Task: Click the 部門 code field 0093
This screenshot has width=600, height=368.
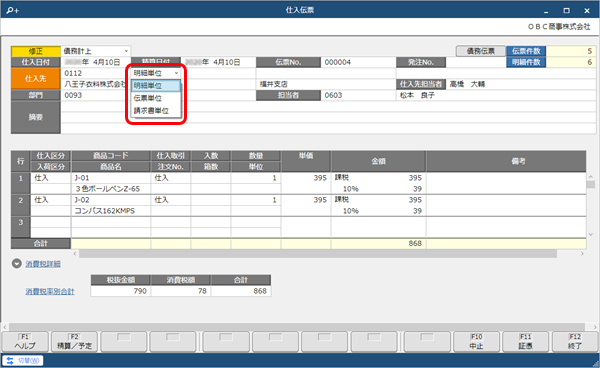Action: [x=94, y=95]
